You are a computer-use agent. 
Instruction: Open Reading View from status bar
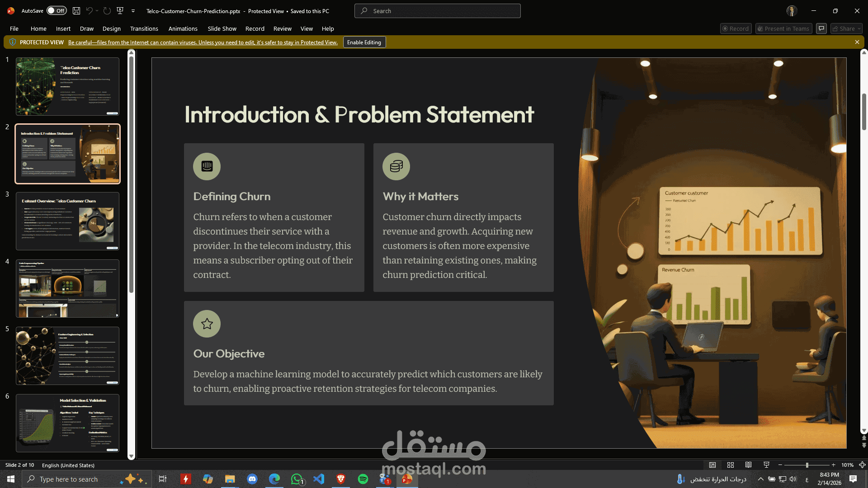click(x=749, y=465)
